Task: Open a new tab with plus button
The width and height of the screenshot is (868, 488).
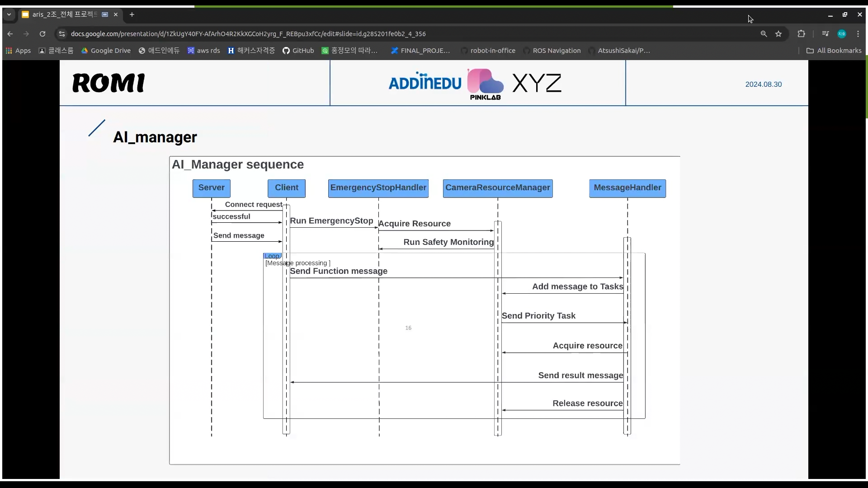Action: [132, 14]
